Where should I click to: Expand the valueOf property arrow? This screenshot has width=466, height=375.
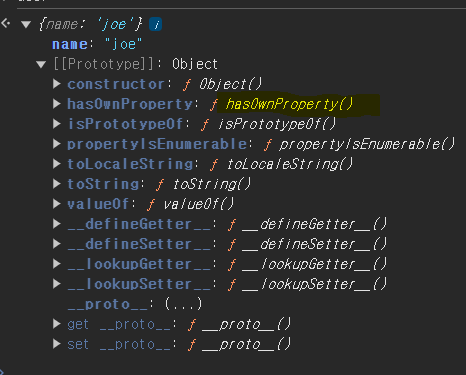click(x=57, y=204)
